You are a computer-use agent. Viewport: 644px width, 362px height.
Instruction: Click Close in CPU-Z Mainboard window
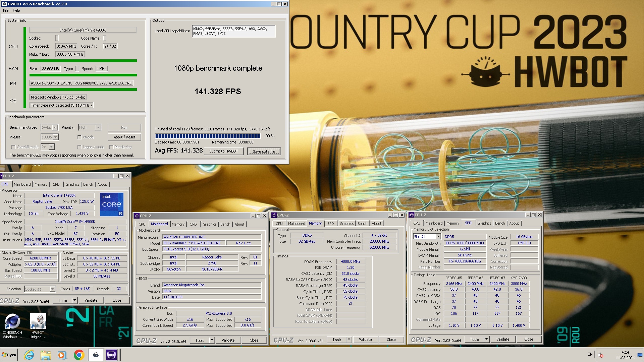coord(254,340)
